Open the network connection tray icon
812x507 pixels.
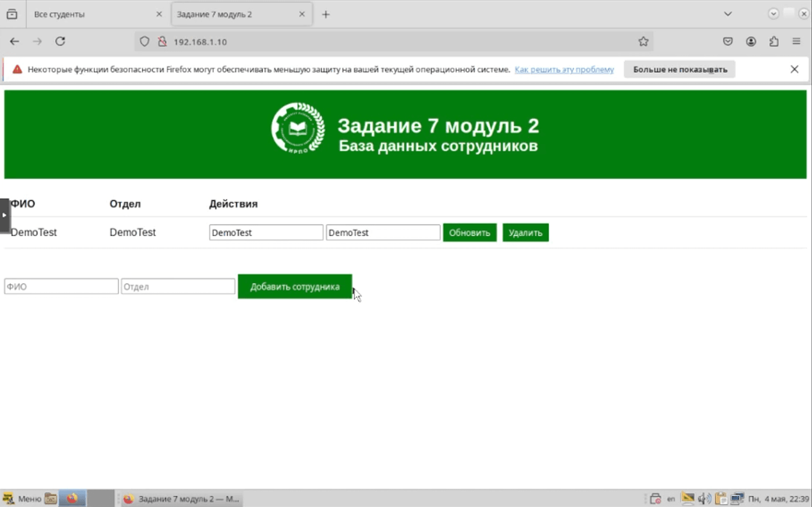click(738, 498)
